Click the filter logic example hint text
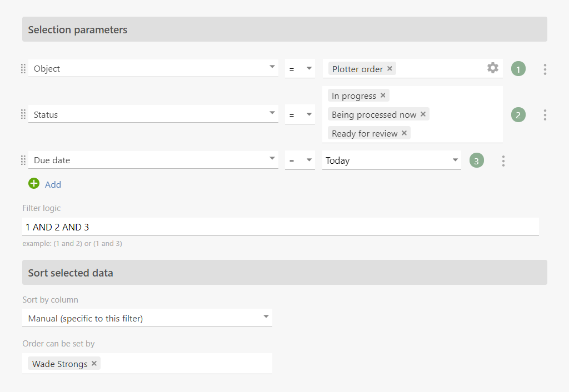Viewport: 569px width, 392px height. [x=72, y=244]
